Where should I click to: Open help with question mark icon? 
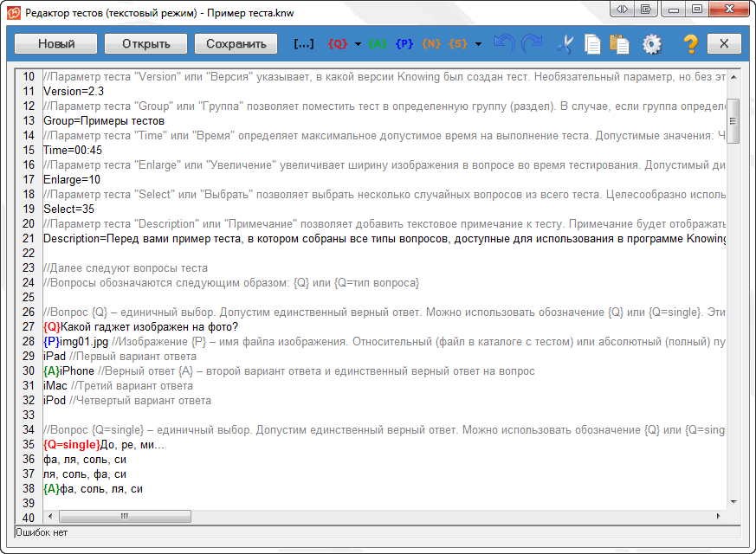pyautogui.click(x=691, y=44)
